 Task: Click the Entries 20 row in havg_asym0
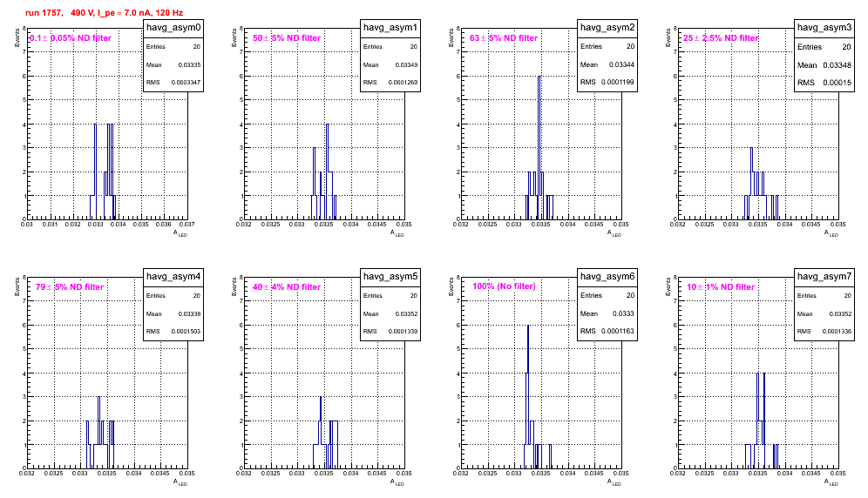[173, 47]
